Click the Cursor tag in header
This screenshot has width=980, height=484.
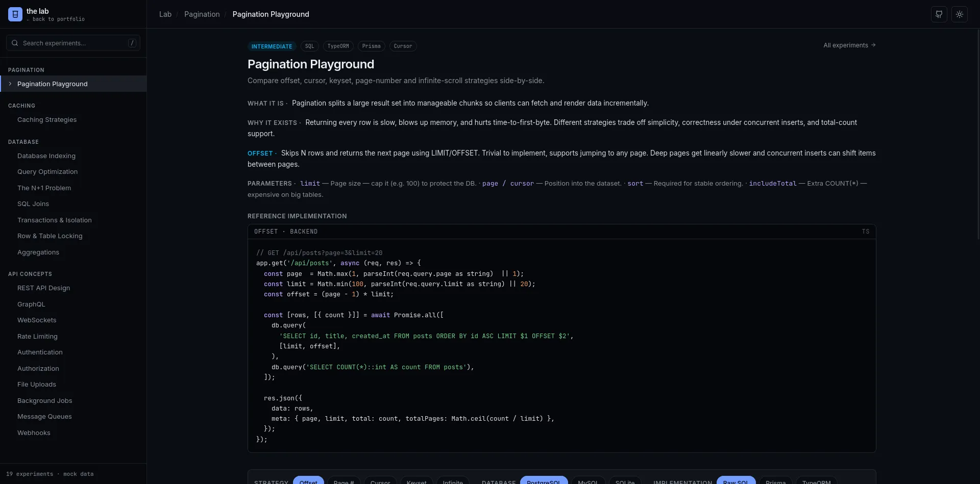click(x=403, y=46)
